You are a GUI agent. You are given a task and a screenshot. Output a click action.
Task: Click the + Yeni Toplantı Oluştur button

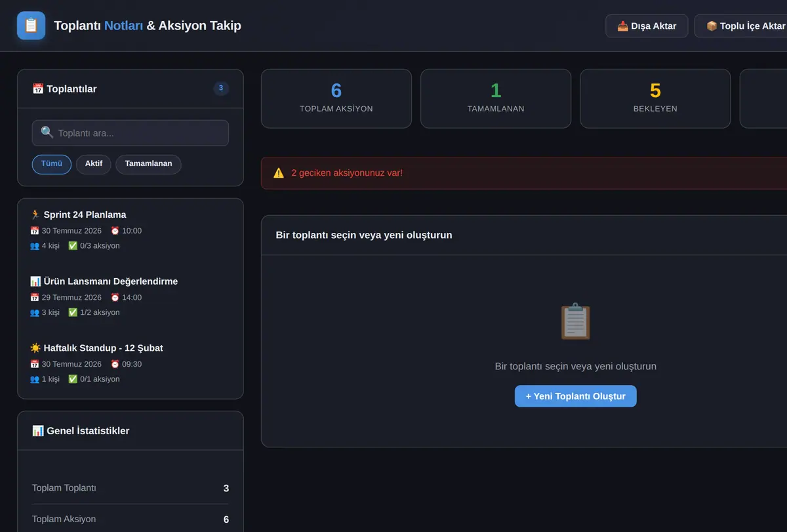[575, 396]
